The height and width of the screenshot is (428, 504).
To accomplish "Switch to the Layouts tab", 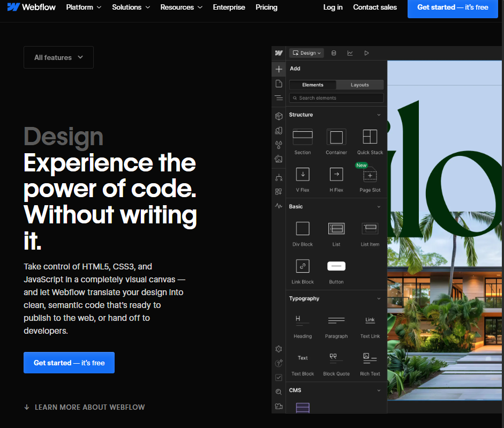I will tap(360, 85).
